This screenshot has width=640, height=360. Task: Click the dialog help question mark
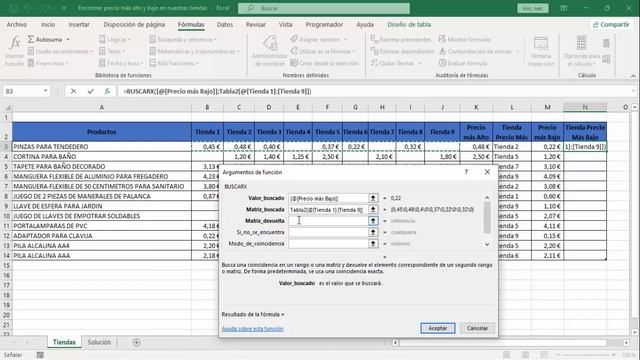coord(466,172)
